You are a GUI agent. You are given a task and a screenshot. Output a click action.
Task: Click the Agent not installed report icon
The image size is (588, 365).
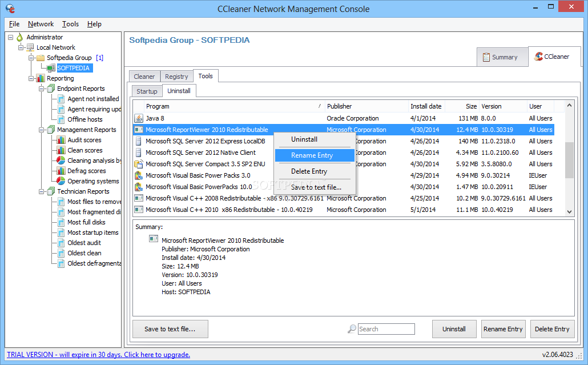click(61, 99)
